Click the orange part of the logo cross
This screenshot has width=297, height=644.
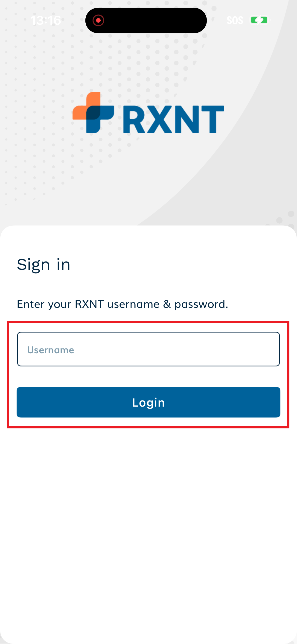tap(82, 110)
